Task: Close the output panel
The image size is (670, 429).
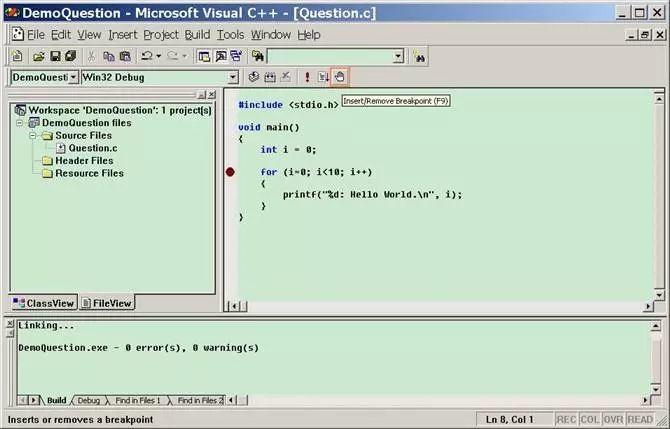Action: [10, 324]
